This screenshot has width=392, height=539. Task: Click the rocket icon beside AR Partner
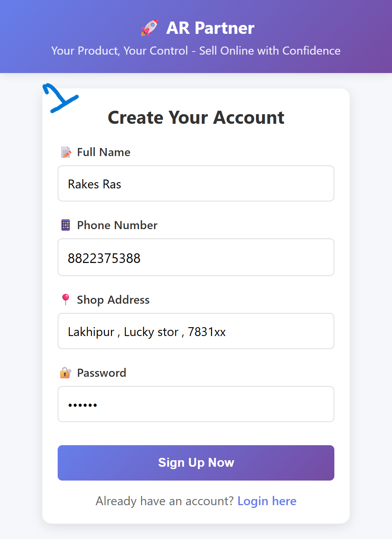(149, 28)
